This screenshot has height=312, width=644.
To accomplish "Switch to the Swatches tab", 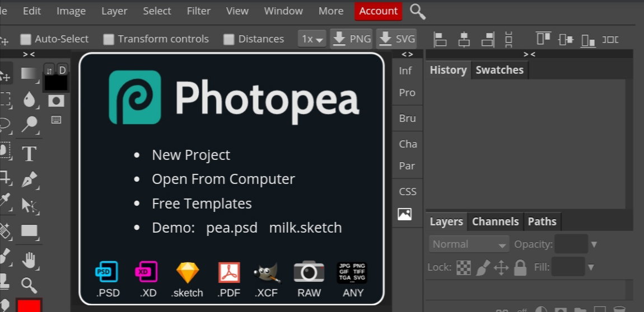I will pos(500,70).
